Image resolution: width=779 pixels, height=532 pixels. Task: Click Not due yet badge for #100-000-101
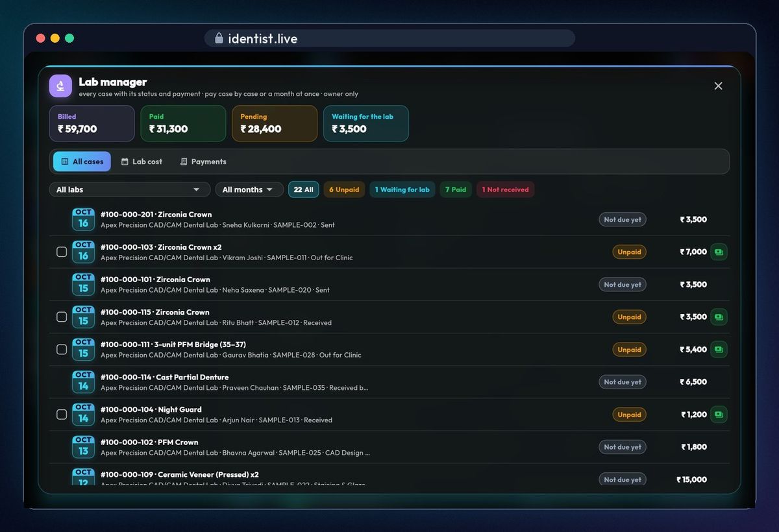pos(623,284)
